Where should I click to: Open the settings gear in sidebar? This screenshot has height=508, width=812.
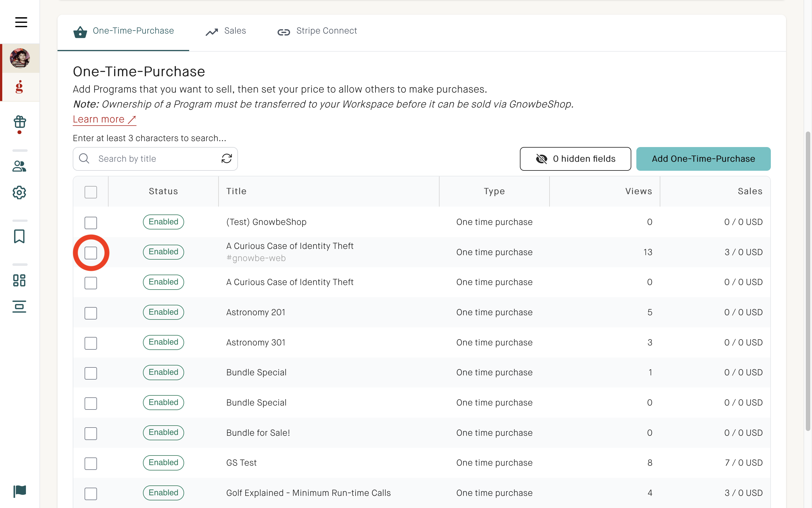click(19, 192)
